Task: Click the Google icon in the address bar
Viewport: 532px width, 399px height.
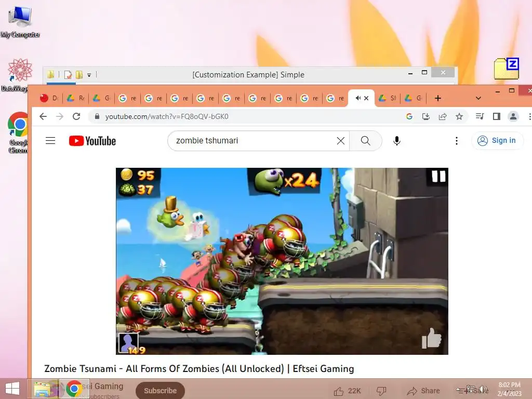Action: (409, 116)
